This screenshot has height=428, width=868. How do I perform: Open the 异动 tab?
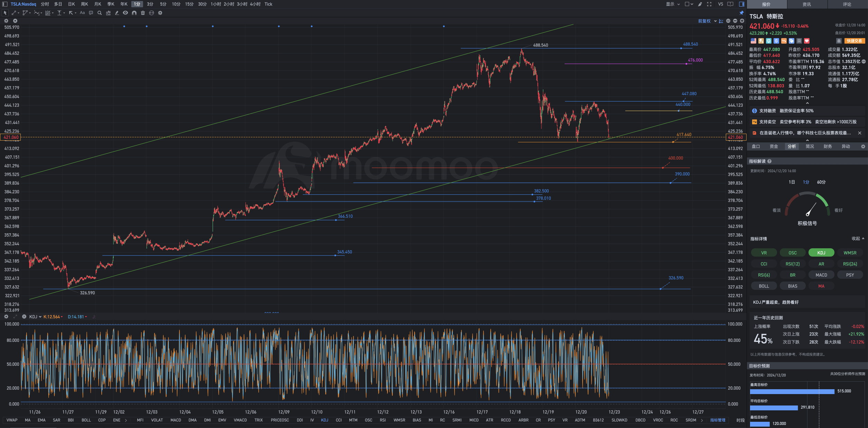(846, 146)
